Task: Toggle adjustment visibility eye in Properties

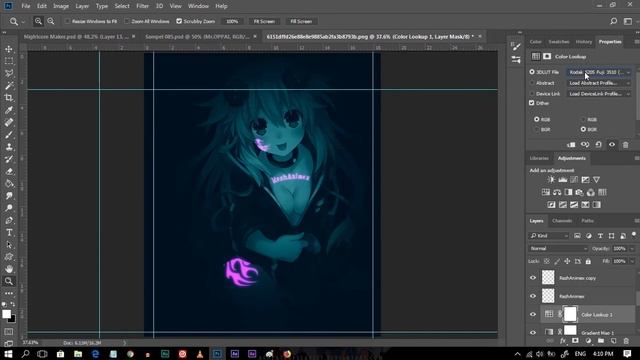Action: click(612, 144)
